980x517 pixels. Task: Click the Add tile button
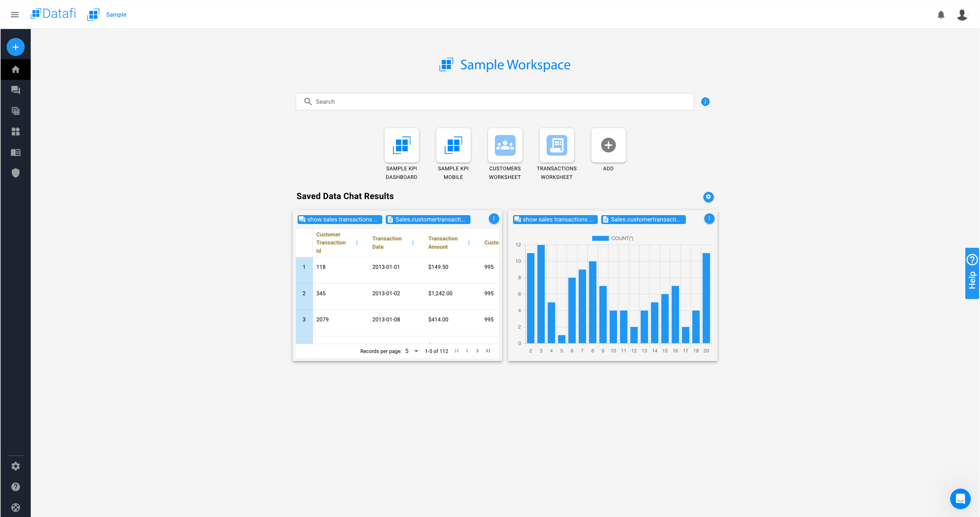(608, 145)
